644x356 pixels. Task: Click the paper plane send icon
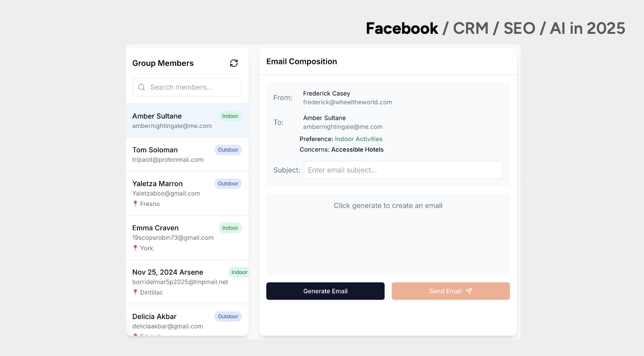click(469, 291)
